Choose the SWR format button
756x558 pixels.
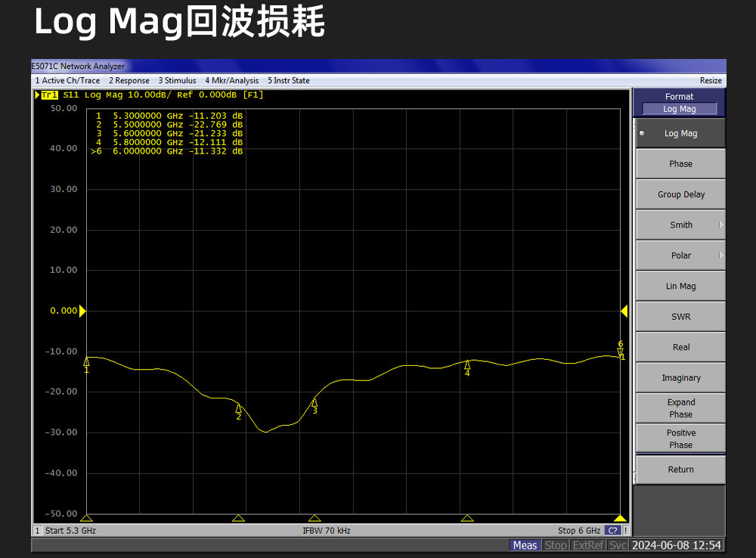tap(680, 316)
